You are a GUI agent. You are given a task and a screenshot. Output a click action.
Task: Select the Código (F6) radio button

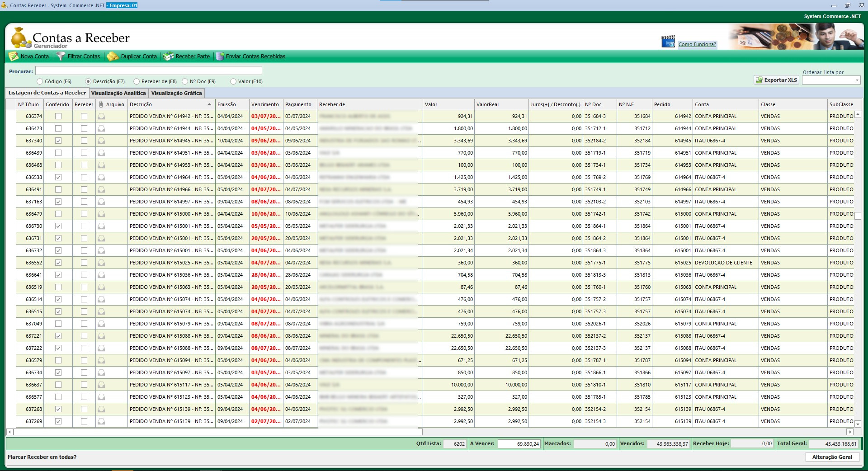[x=40, y=82]
